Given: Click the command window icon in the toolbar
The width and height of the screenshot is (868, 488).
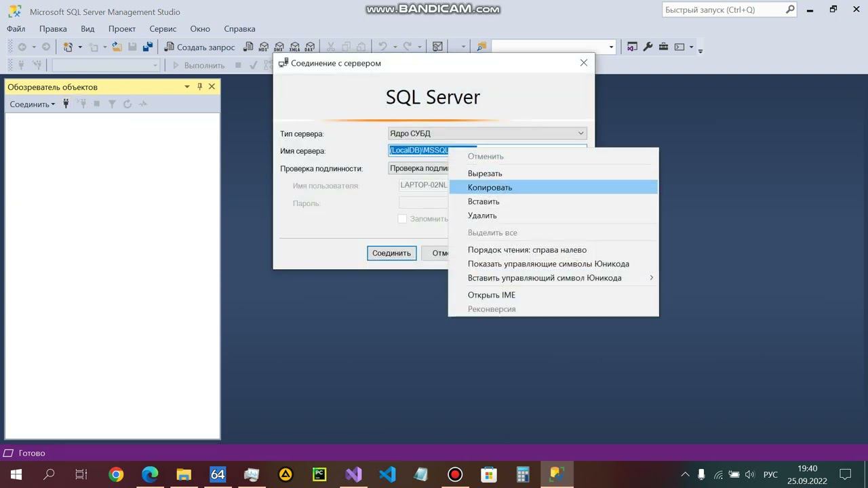Looking at the screenshot, I should point(679,47).
